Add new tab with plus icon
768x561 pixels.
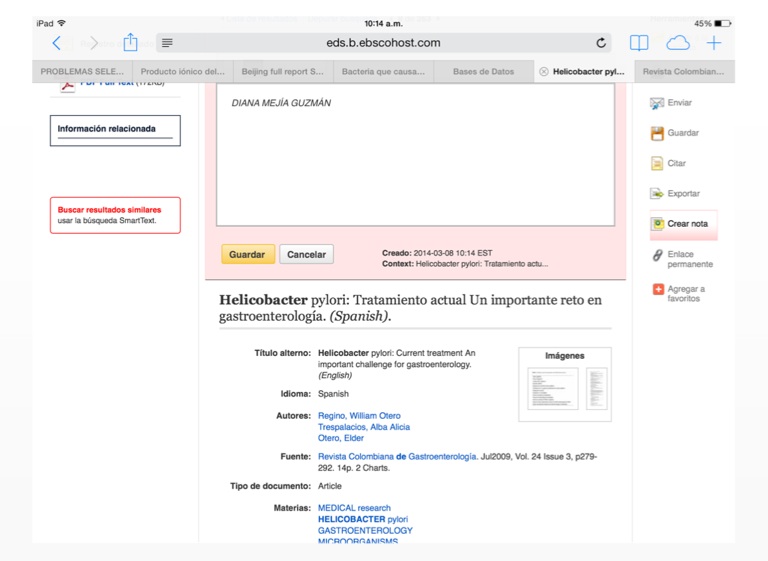click(x=714, y=43)
